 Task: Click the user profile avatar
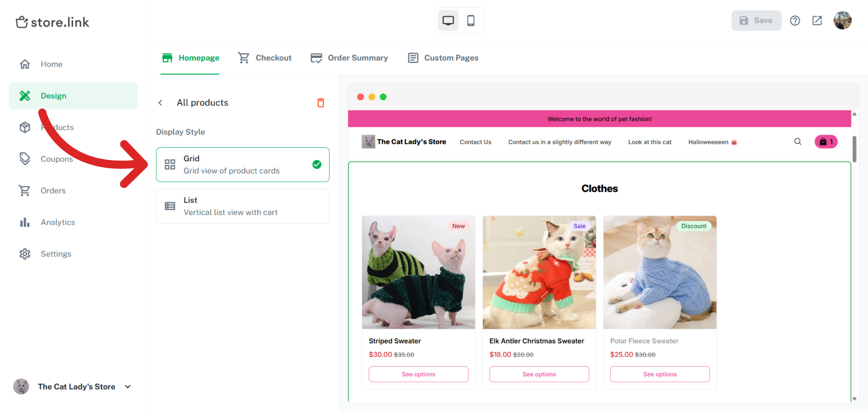[x=843, y=21]
